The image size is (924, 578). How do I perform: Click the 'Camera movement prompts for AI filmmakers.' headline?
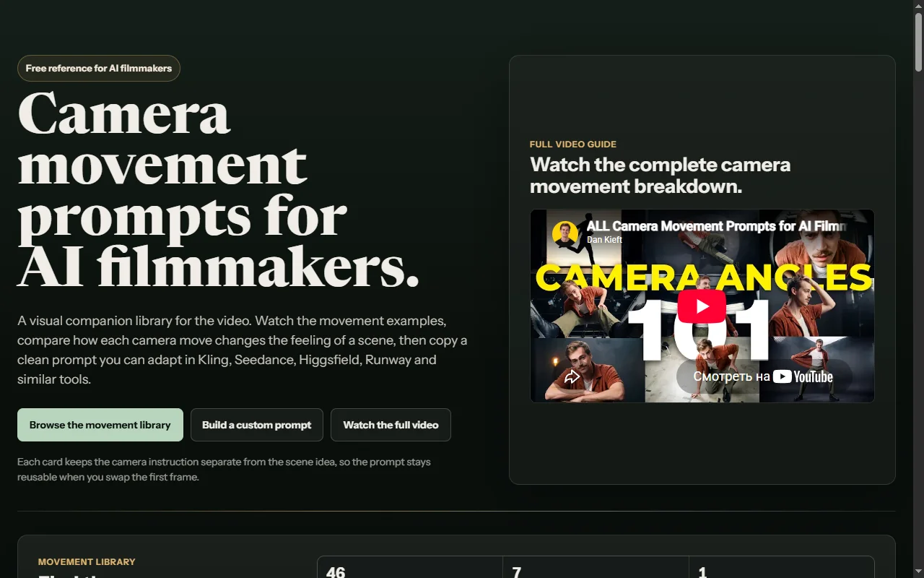219,189
